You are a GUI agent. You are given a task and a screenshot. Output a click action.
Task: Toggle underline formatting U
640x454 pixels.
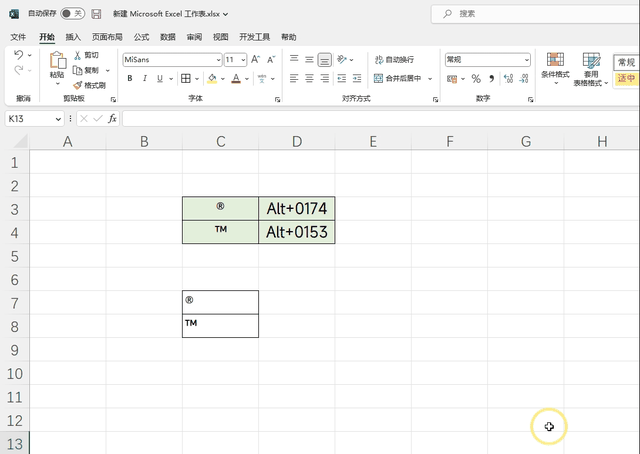coord(160,78)
